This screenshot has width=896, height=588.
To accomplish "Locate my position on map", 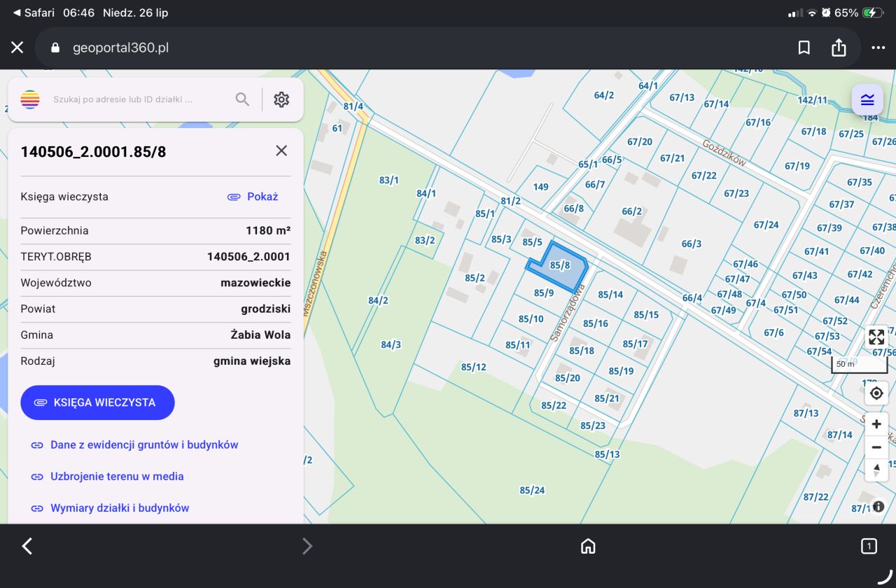I will [876, 393].
